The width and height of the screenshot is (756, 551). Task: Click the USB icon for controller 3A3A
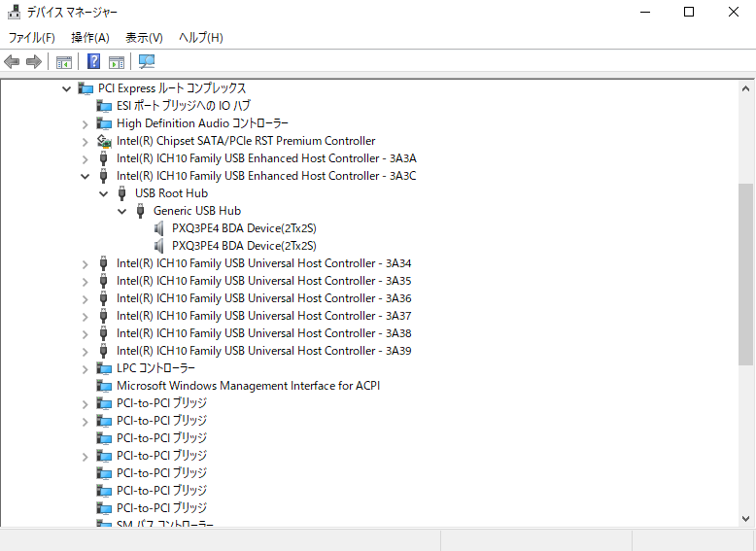pyautogui.click(x=103, y=158)
